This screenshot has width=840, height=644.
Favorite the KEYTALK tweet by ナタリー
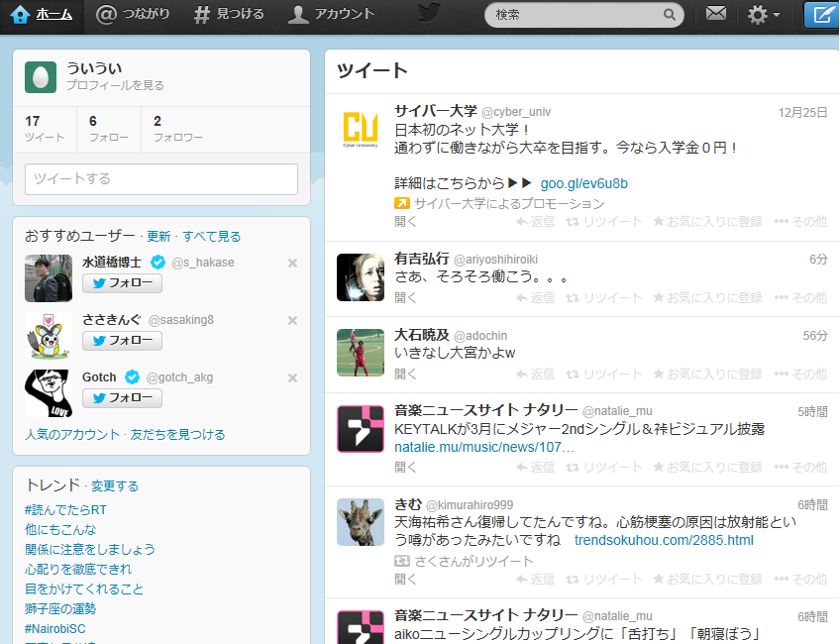pos(707,468)
